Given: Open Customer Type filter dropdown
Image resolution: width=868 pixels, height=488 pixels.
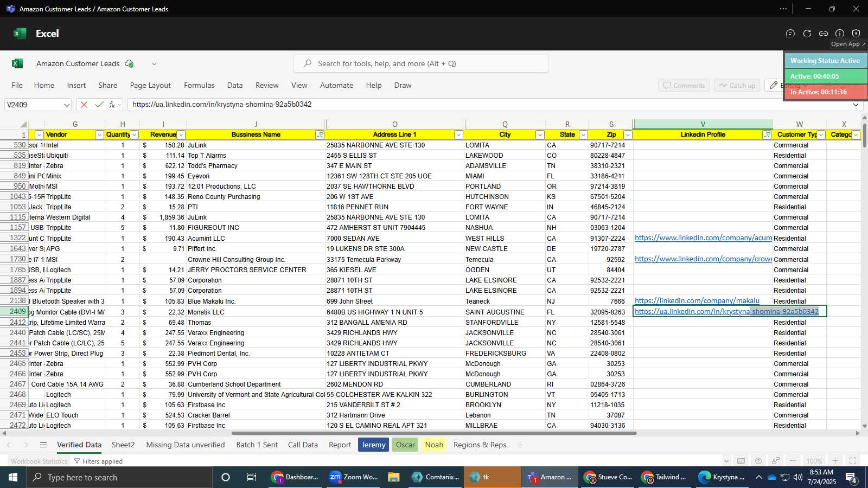Looking at the screenshot, I should 821,135.
